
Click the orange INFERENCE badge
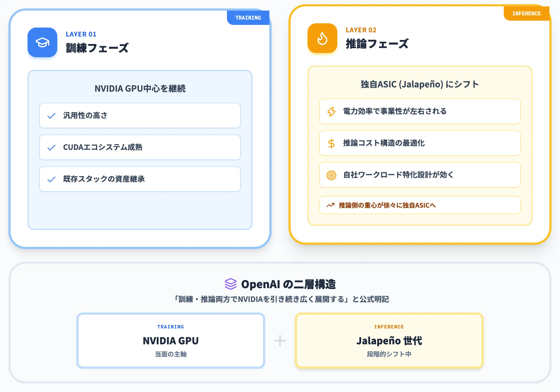(x=527, y=14)
